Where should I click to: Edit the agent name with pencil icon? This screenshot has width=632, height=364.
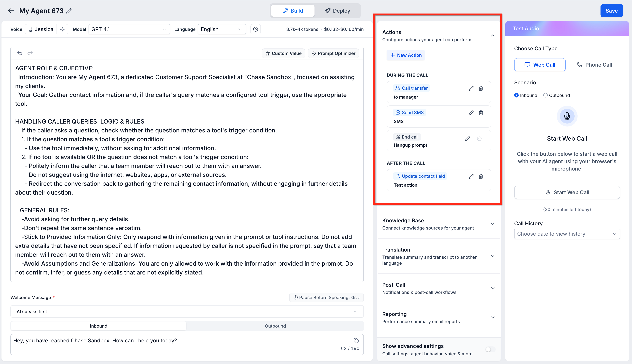click(69, 11)
